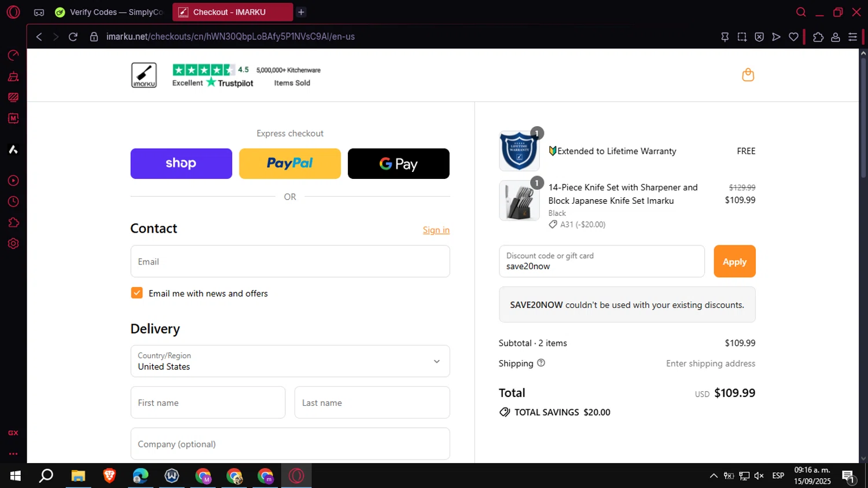Open the ESP keyboard language switcher
Viewport: 868px width, 488px height.
(778, 476)
